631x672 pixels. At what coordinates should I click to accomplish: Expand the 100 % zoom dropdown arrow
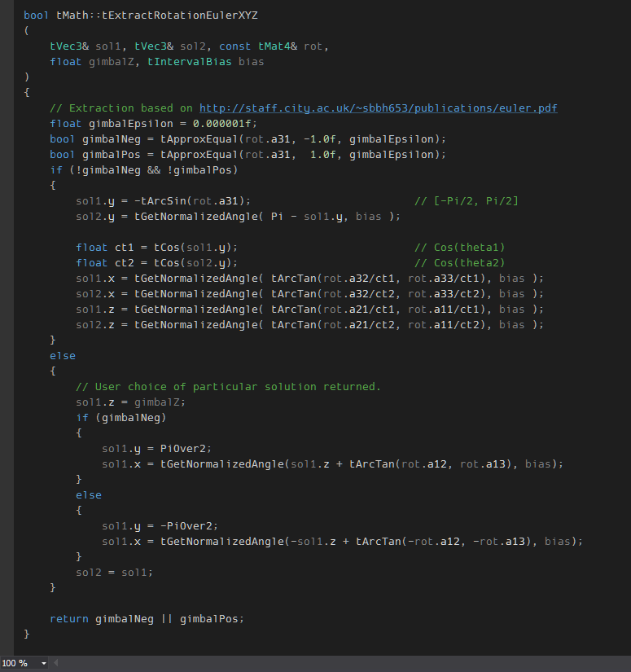(x=43, y=664)
